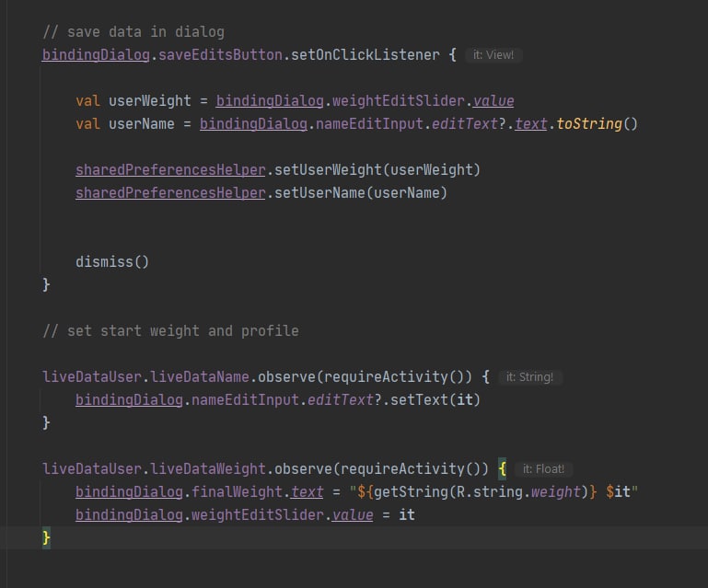This screenshot has width=708, height=588.
Task: Click "userWeight" argument inside setUserWeight
Action: pyautogui.click(x=431, y=169)
